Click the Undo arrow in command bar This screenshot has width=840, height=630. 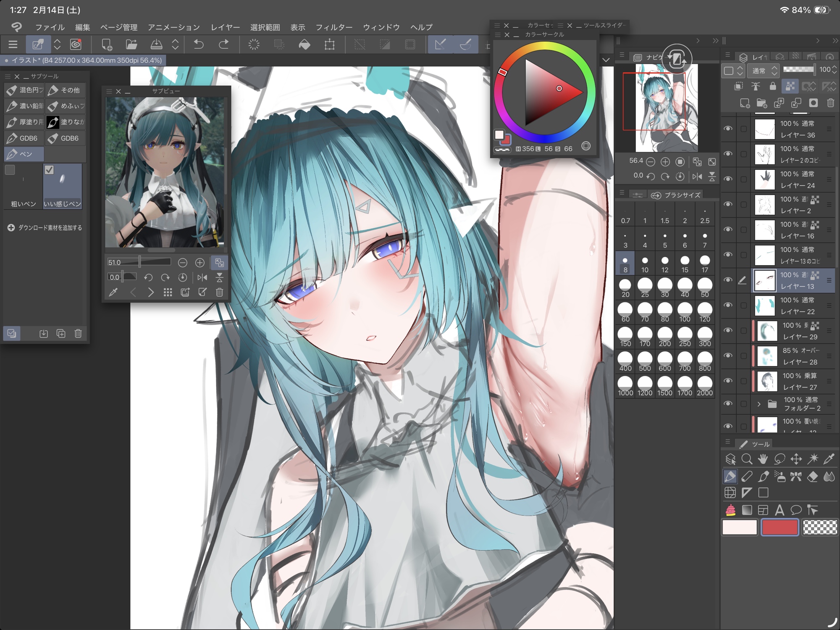[x=199, y=44]
